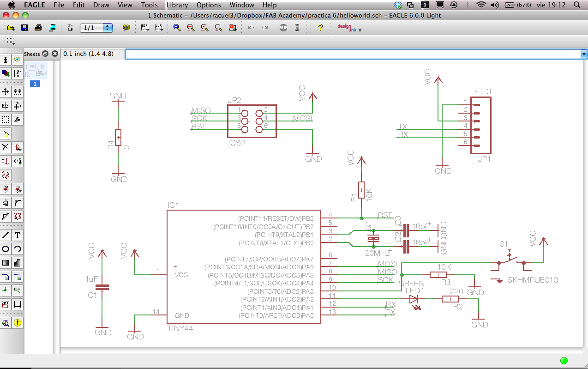Switch to board view icon

pos(70,28)
